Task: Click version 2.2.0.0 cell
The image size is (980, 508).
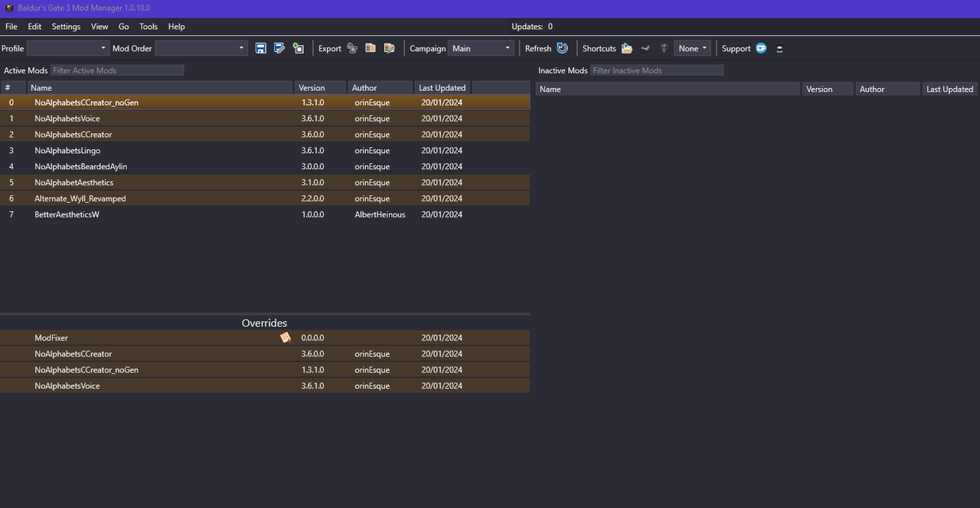Action: click(312, 199)
